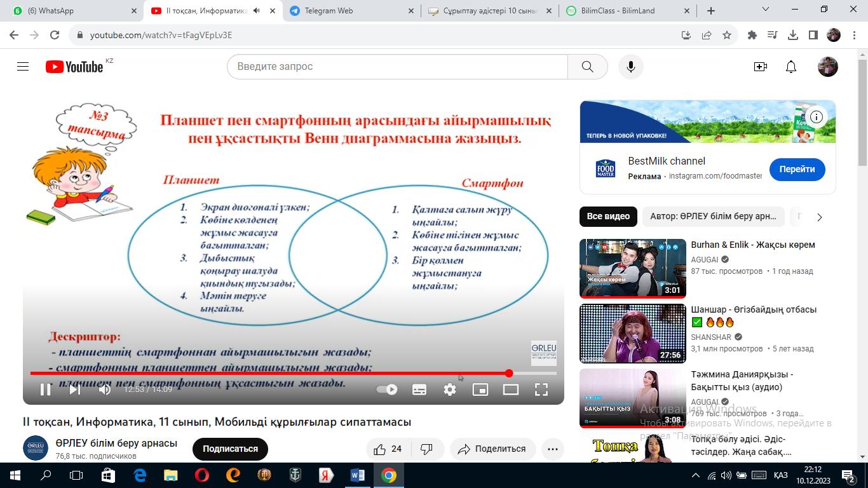
Task: Open the Create video camera icon
Action: coord(761,67)
